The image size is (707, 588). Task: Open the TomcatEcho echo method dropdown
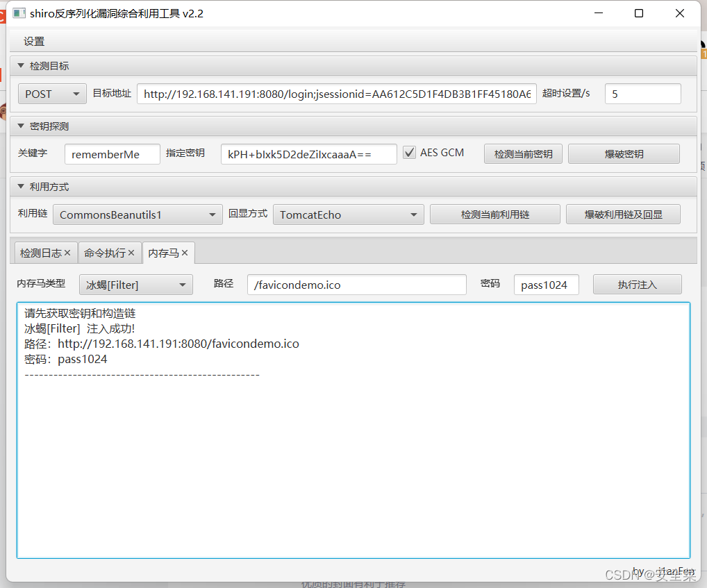coord(349,215)
